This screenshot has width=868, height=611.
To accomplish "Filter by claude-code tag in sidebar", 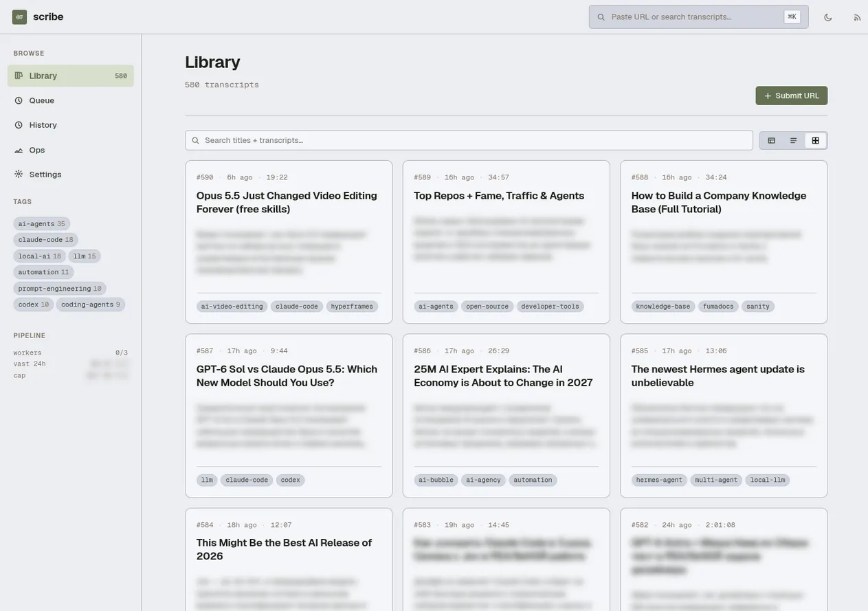I will tap(45, 240).
